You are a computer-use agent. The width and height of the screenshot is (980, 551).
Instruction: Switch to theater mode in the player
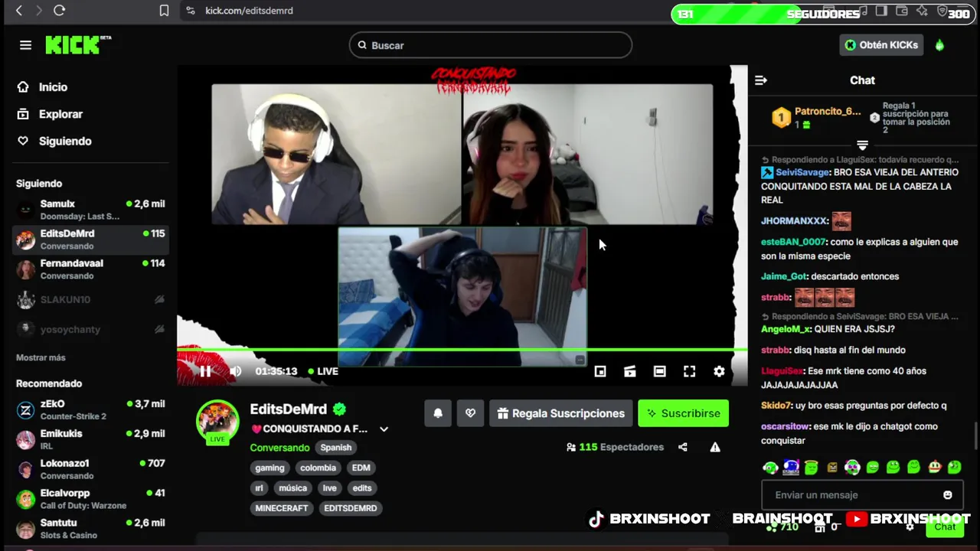click(x=630, y=371)
